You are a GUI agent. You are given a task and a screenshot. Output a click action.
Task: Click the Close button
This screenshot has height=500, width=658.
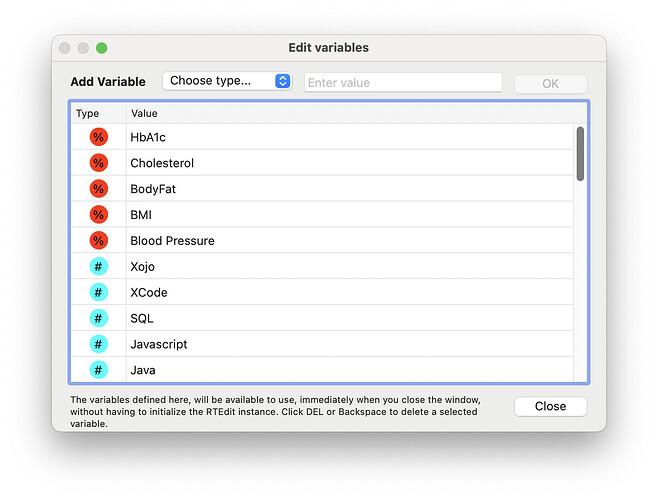[551, 406]
